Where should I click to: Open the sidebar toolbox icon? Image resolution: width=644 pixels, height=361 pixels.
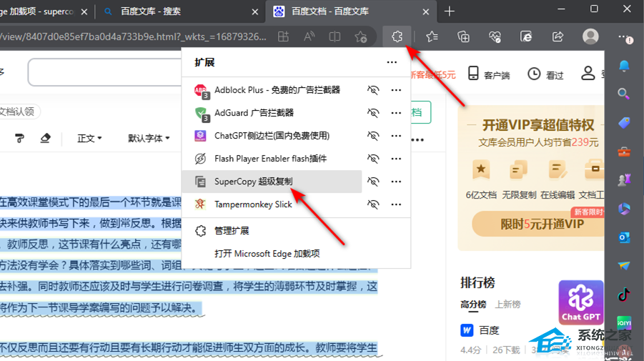[624, 152]
